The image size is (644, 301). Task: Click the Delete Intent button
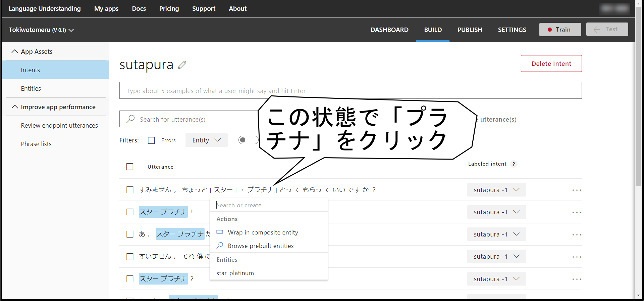pyautogui.click(x=551, y=63)
